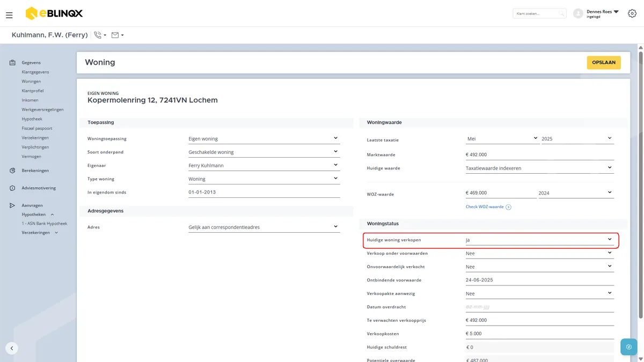Go to Hypotheek in the sidebar

(32, 119)
